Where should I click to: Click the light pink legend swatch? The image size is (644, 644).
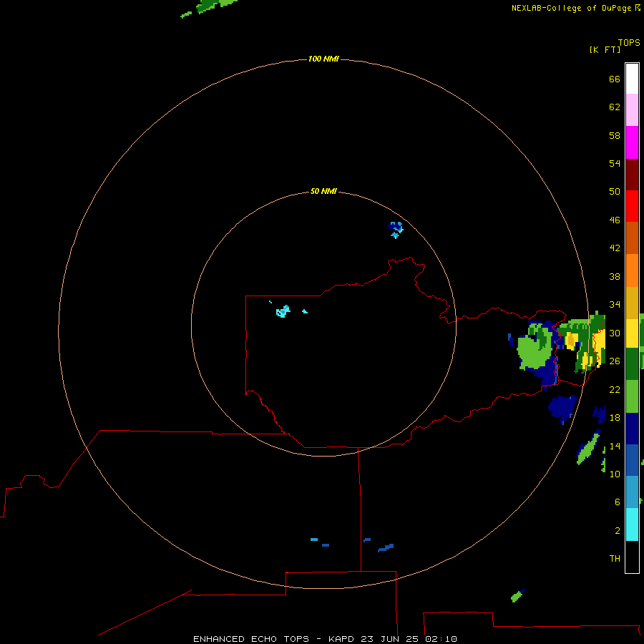pos(632,110)
